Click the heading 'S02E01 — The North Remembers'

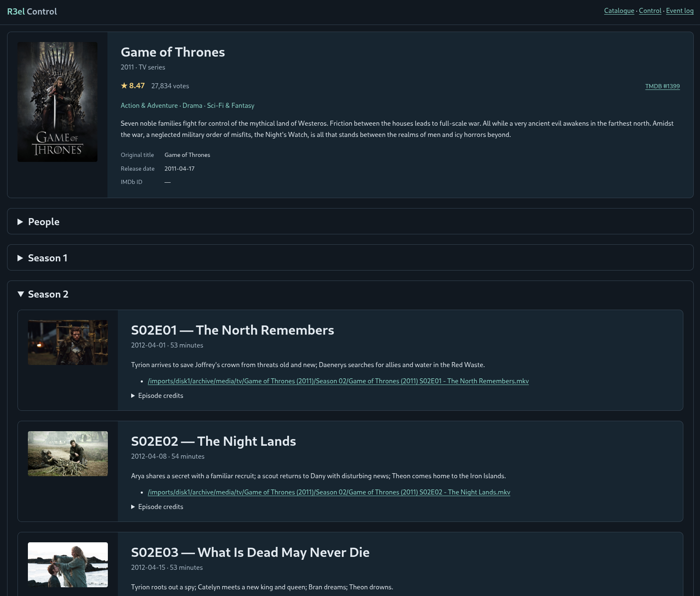(x=232, y=330)
